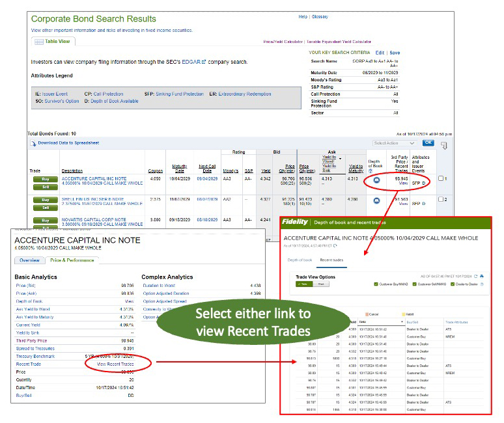Switch to the Overview tab
504x423 pixels.
(x=29, y=260)
